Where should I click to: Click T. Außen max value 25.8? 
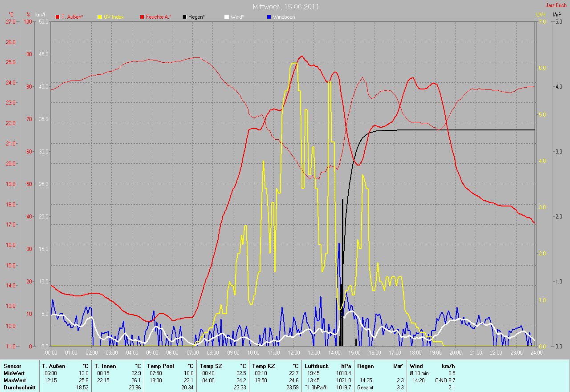pyautogui.click(x=84, y=380)
